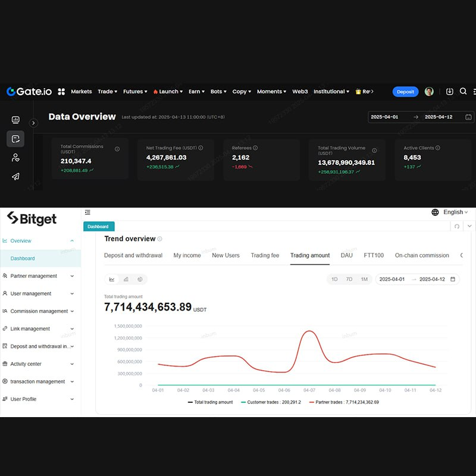The width and height of the screenshot is (476, 476).
Task: Open Markets in the Gate.io navbar
Action: pos(82,92)
